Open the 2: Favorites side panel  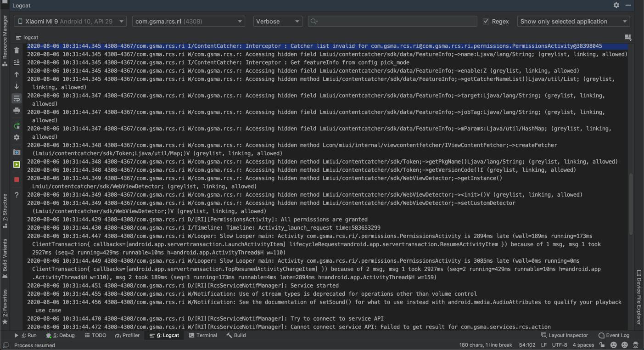(5, 307)
